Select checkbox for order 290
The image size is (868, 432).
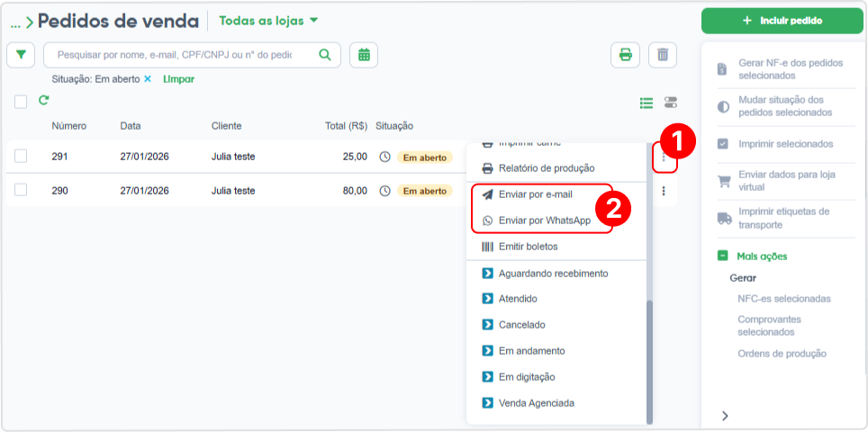pyautogui.click(x=21, y=190)
